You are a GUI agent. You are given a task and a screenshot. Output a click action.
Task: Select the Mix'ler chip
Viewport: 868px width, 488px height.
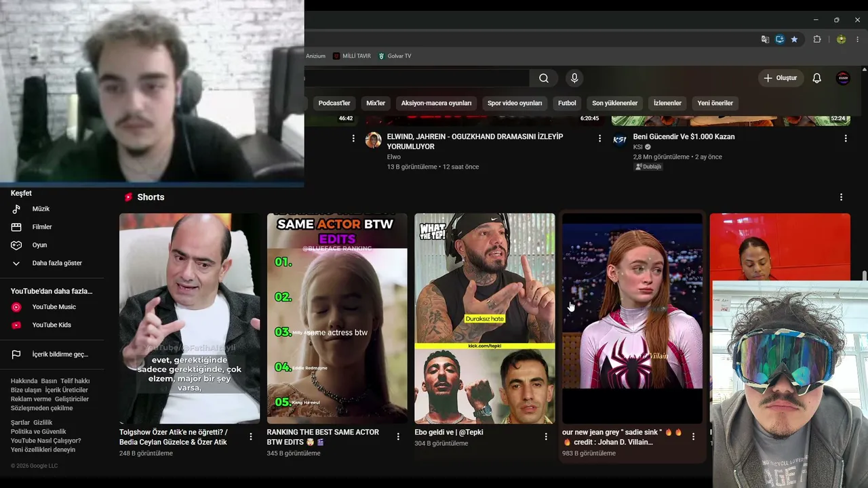(376, 103)
